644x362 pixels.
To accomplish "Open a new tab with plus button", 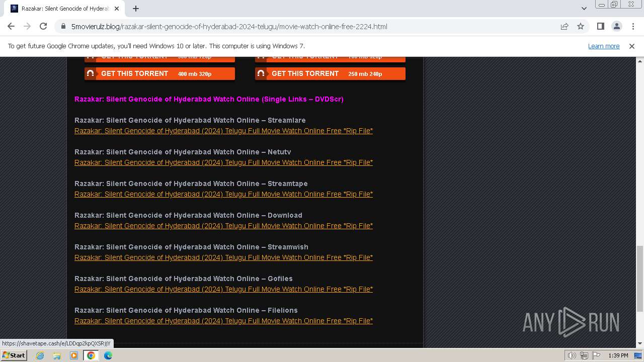I will pyautogui.click(x=136, y=8).
